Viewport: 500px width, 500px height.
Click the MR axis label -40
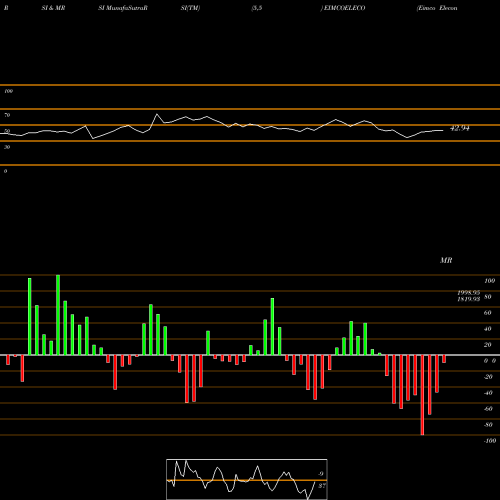tap(488, 393)
